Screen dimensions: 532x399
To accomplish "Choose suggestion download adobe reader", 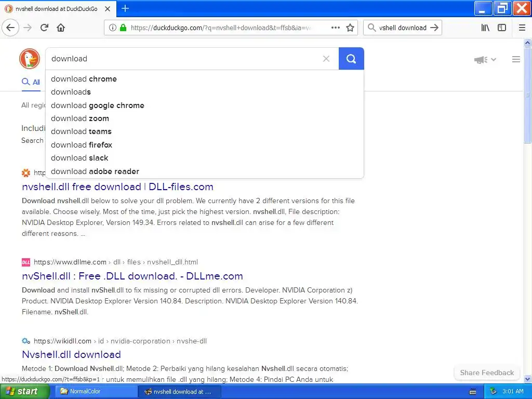I will (x=205, y=171).
